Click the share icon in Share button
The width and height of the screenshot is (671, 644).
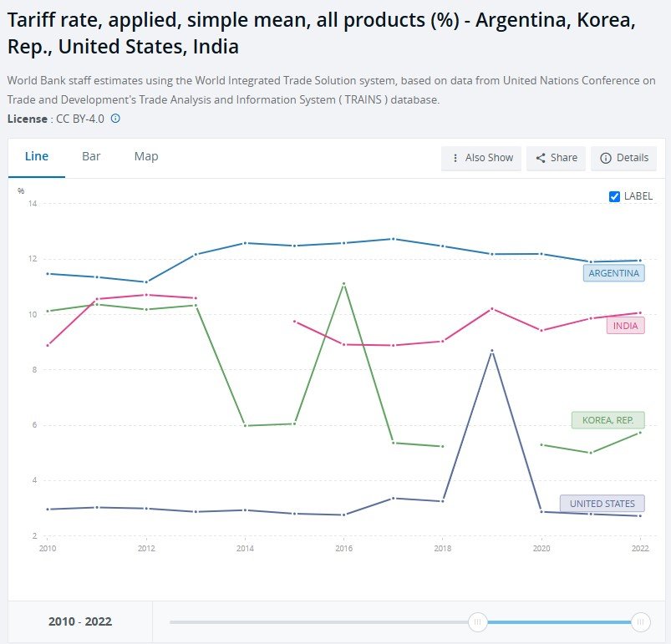(x=541, y=158)
